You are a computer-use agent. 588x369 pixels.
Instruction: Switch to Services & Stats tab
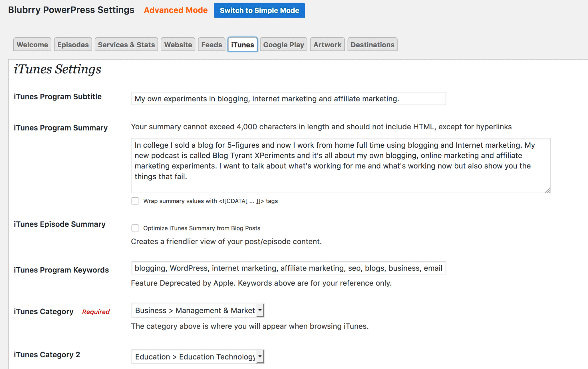click(126, 45)
